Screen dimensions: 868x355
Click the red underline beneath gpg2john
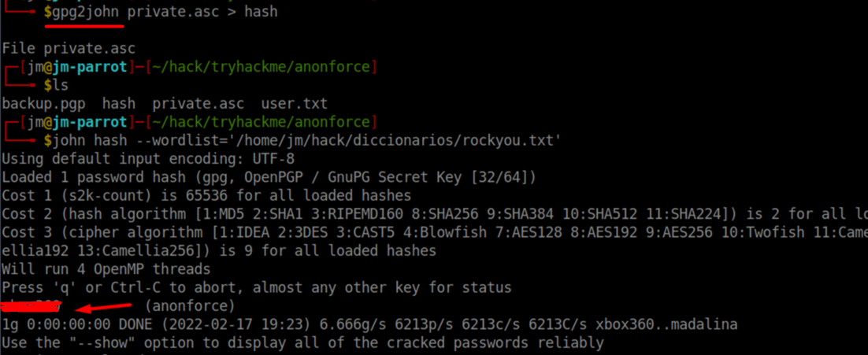coord(85,25)
